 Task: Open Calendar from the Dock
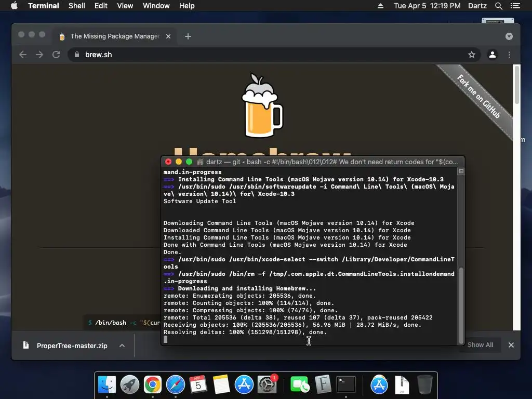tap(198, 384)
